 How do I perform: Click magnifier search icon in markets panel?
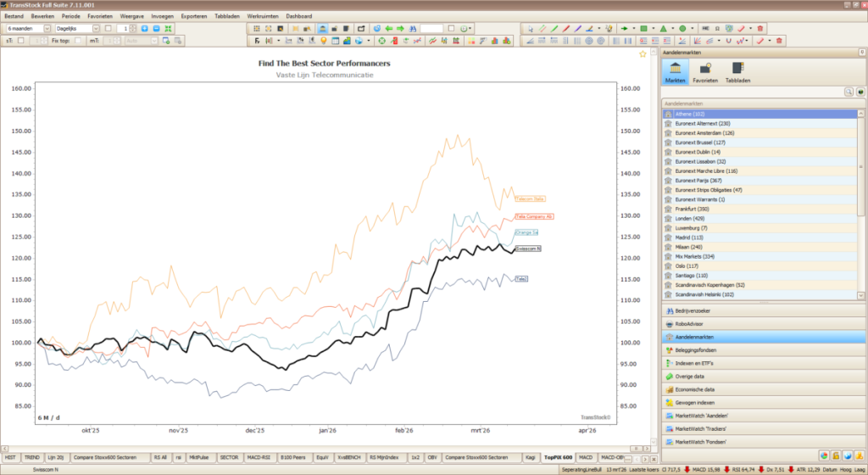[849, 92]
